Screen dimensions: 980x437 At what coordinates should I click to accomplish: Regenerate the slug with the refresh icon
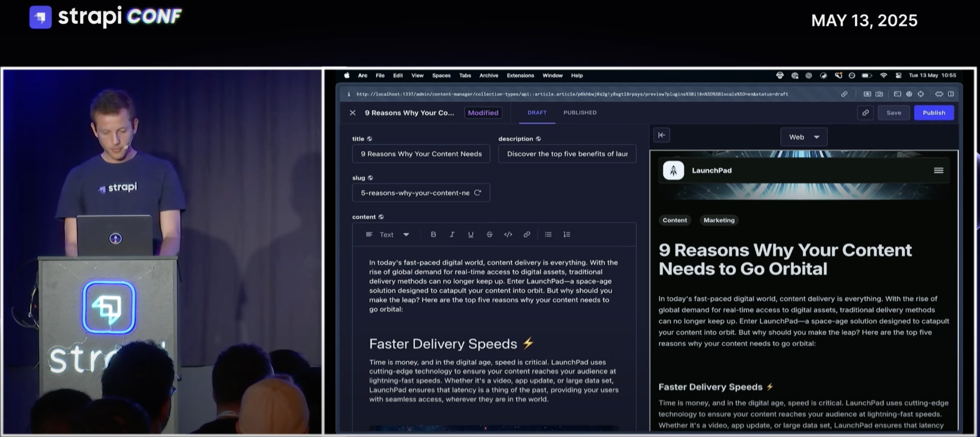(x=477, y=193)
